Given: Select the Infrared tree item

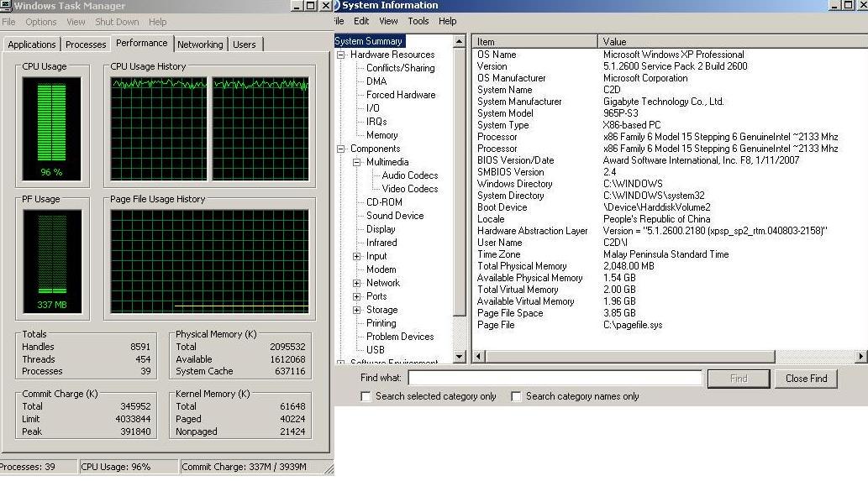Looking at the screenshot, I should coord(381,243).
